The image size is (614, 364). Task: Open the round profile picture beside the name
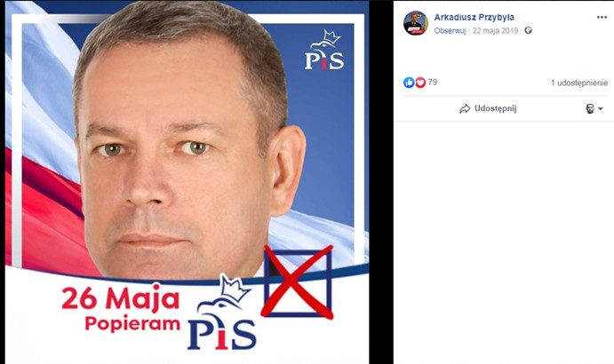tap(416, 23)
